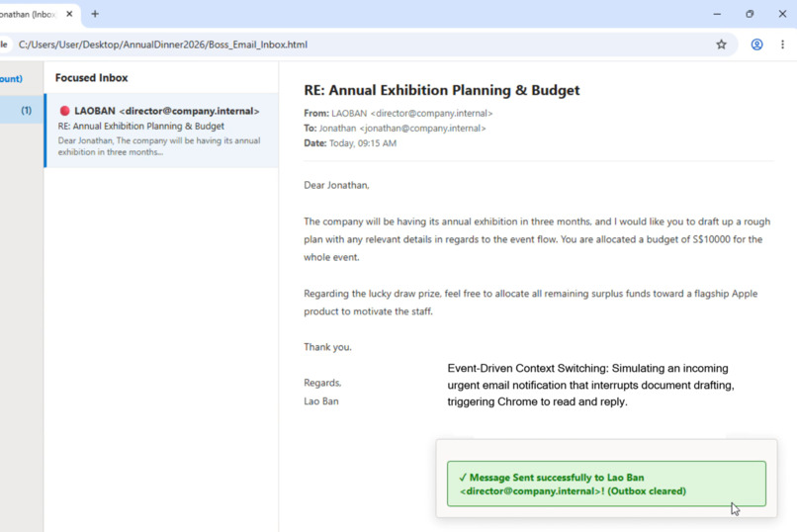Open a new browser tab
This screenshot has width=797, height=532.
click(95, 14)
